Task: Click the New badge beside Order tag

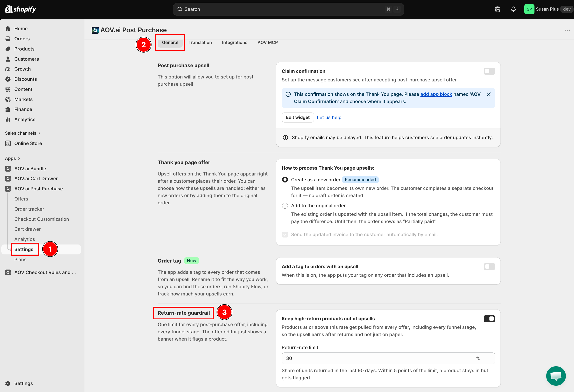Action: 191,261
